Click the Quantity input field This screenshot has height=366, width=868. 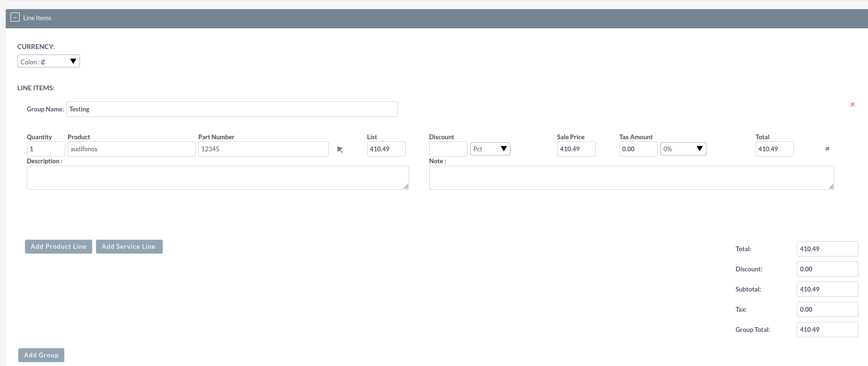pyautogui.click(x=46, y=149)
